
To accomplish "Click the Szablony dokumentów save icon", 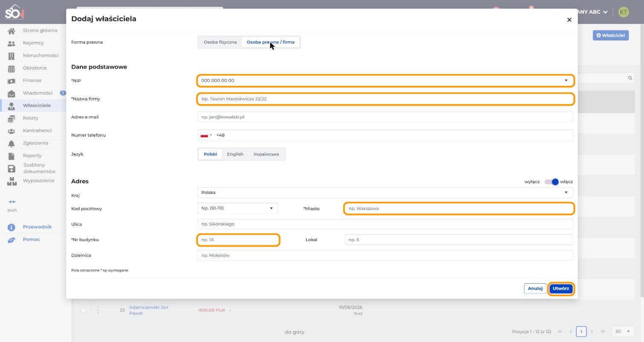I will coord(11,169).
